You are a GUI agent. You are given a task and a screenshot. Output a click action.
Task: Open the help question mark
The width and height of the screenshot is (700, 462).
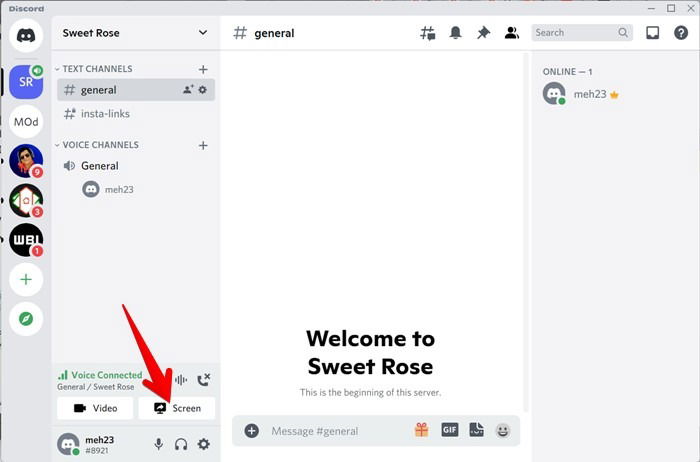coord(681,33)
